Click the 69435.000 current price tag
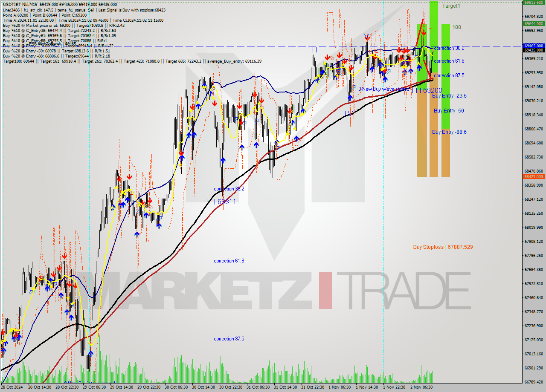 pyautogui.click(x=534, y=50)
